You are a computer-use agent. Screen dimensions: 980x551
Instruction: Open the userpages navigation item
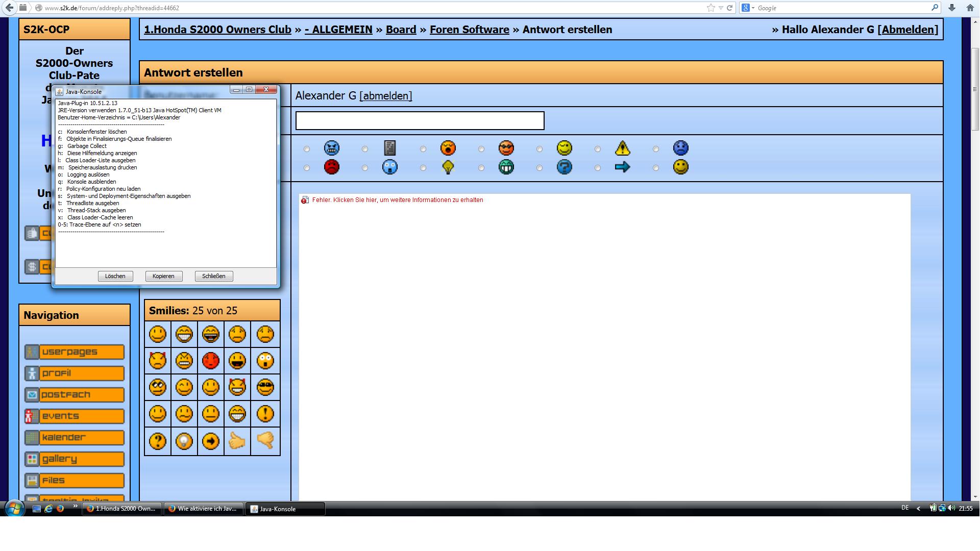pyautogui.click(x=75, y=352)
